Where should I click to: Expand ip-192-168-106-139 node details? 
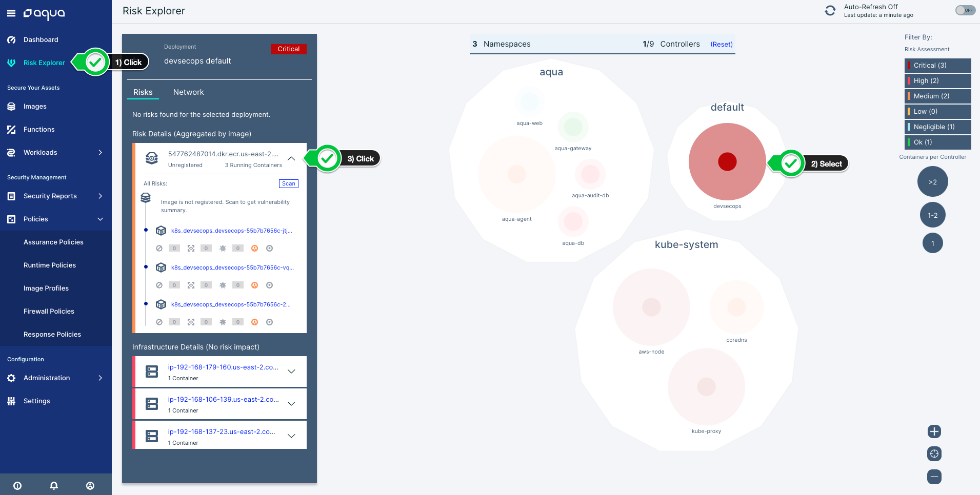pos(291,404)
